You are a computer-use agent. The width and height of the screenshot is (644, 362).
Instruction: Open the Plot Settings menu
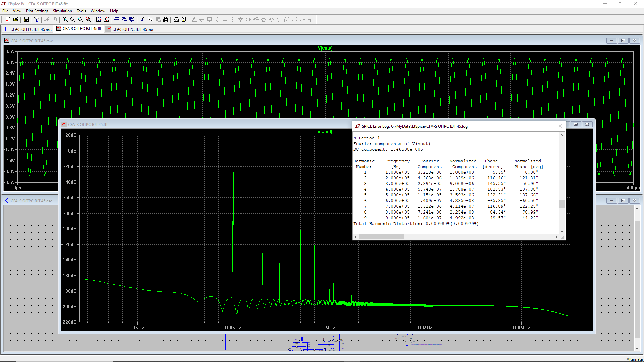(x=37, y=11)
